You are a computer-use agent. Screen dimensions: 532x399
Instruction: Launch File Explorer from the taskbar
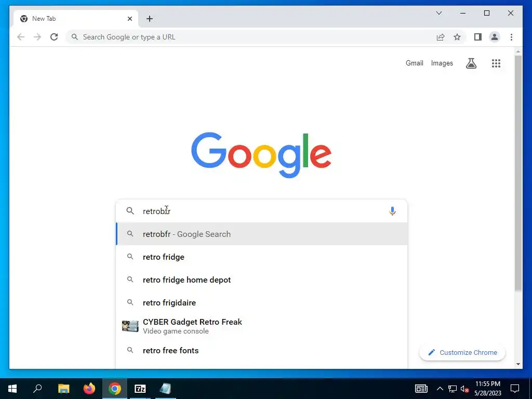pyautogui.click(x=63, y=389)
